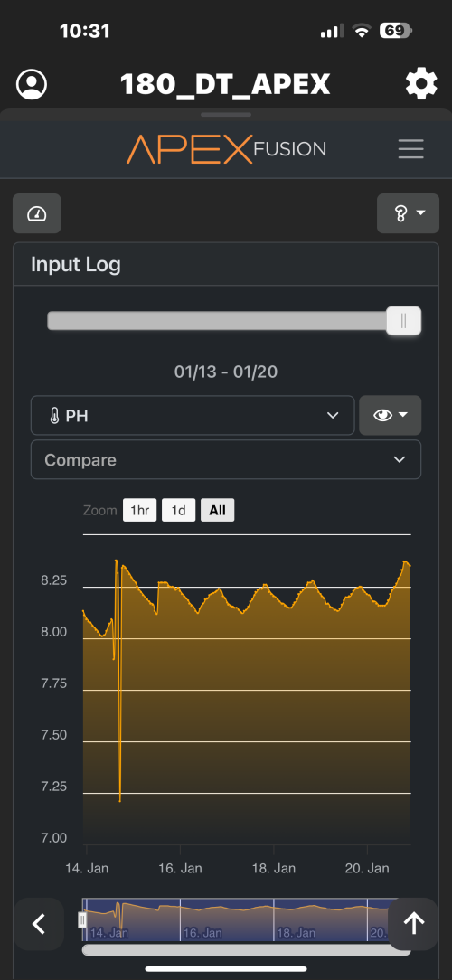Viewport: 452px width, 980px height.
Task: Click the Input Log panel title
Action: [x=76, y=264]
